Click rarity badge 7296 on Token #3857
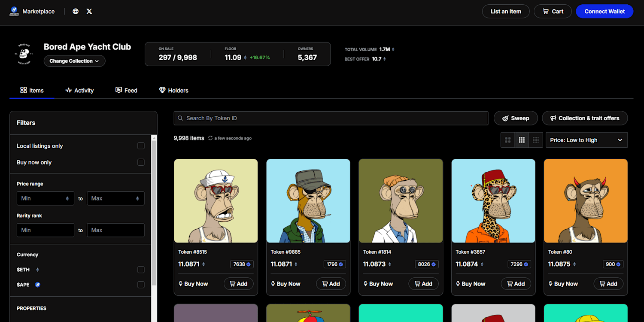644x322 pixels. coord(519,264)
